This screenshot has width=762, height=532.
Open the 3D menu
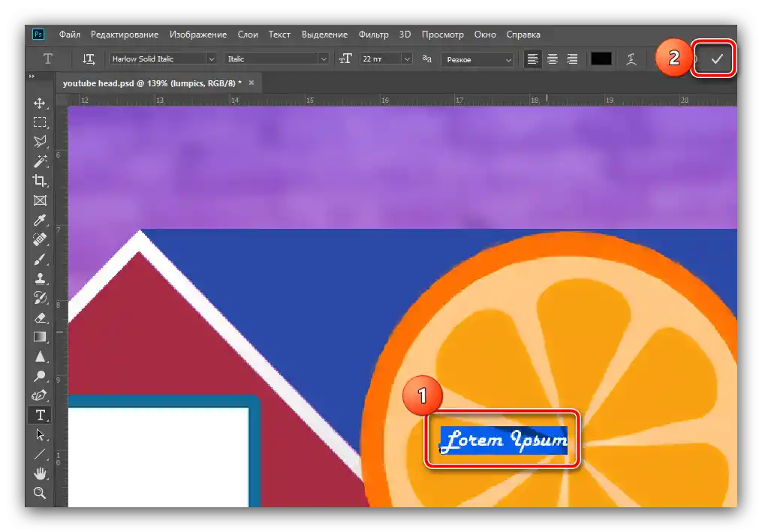click(x=405, y=35)
